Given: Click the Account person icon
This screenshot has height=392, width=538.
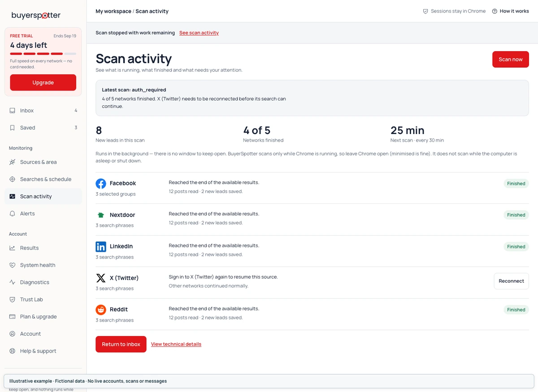Looking at the screenshot, I should pyautogui.click(x=13, y=334).
